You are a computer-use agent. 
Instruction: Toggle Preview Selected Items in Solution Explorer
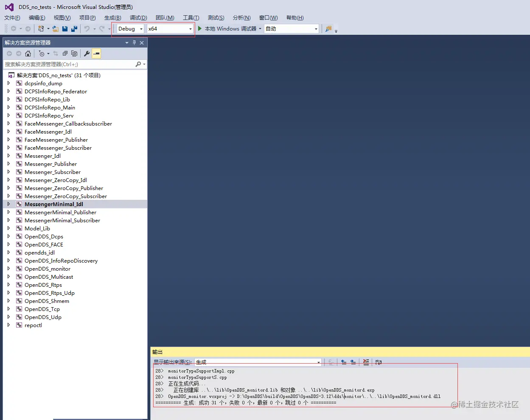click(97, 53)
